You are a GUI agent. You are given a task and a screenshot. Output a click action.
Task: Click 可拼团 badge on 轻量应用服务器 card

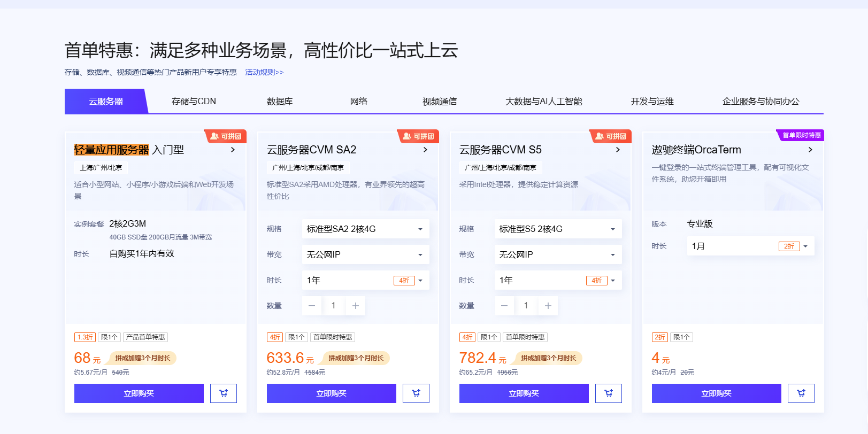coord(226,136)
